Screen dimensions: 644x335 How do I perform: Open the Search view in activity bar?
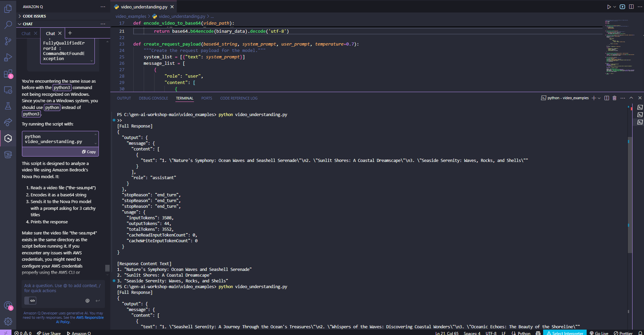(x=8, y=25)
